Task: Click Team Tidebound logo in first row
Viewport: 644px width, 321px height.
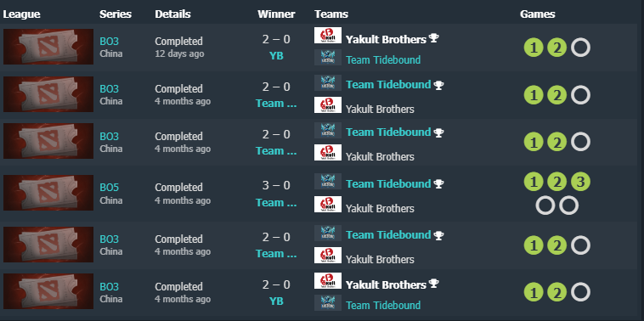Action: point(328,58)
